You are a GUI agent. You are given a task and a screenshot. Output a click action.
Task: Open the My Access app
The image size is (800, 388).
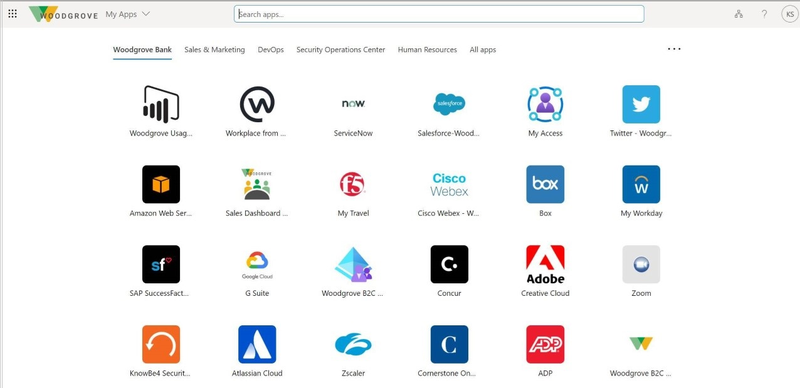tap(545, 104)
